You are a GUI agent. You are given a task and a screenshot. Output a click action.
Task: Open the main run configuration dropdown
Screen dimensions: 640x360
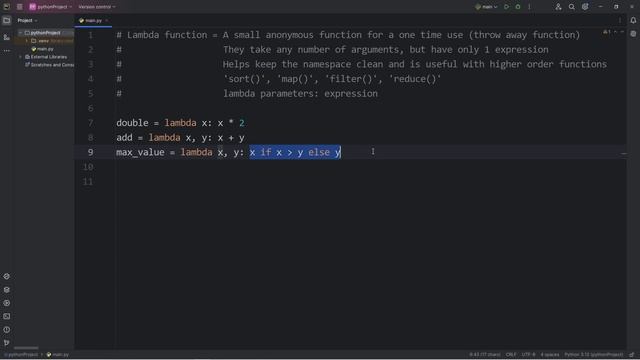[x=487, y=7]
